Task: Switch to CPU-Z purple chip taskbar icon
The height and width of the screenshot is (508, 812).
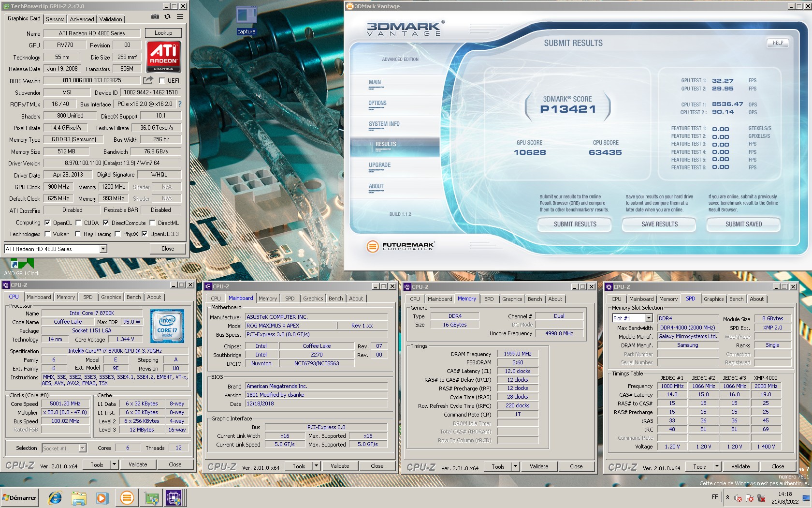Action: tap(174, 497)
